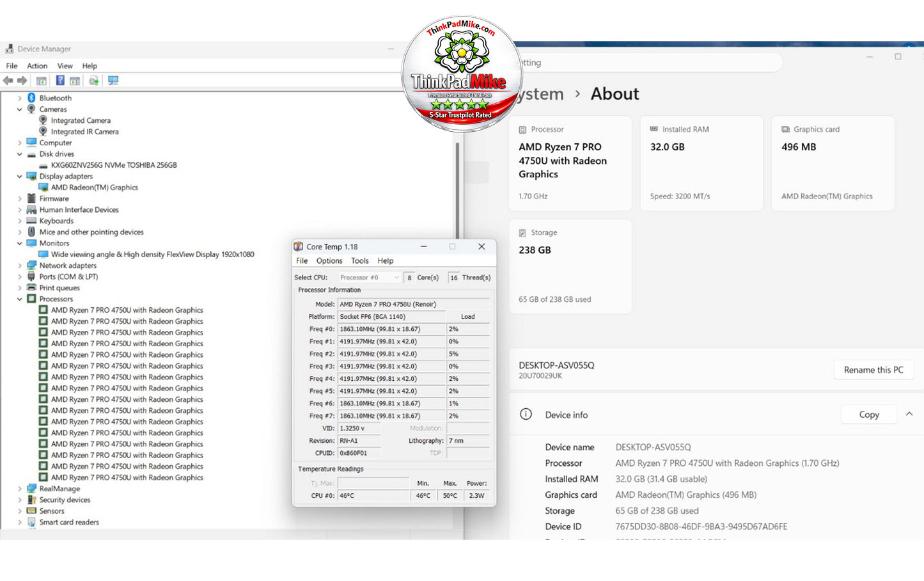
Task: Expand the Keyboards node
Action: (20, 221)
